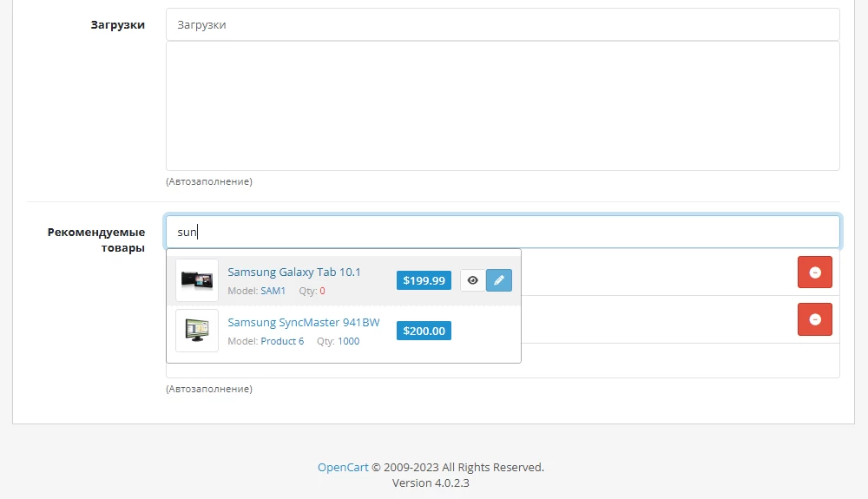The height and width of the screenshot is (499, 868).
Task: Focus the Загрузки autocomplete input field
Action: click(503, 24)
